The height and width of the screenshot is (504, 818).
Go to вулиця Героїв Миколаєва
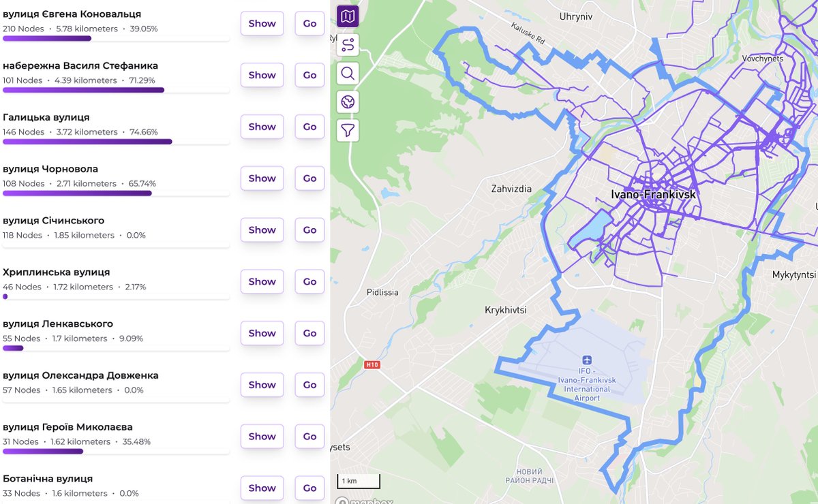coord(309,437)
